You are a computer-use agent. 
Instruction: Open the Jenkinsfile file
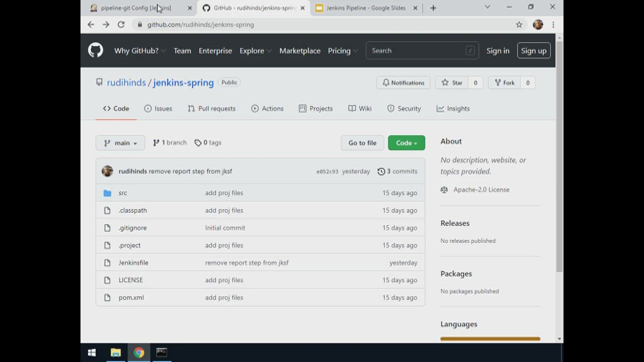pos(133,262)
